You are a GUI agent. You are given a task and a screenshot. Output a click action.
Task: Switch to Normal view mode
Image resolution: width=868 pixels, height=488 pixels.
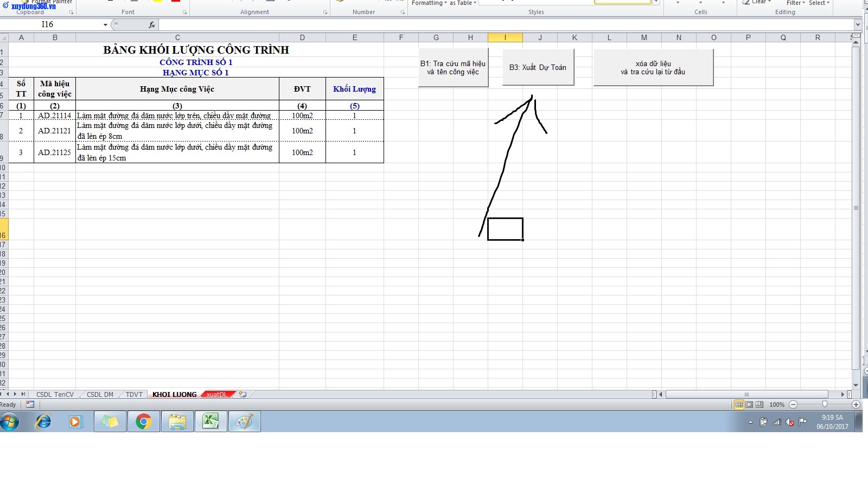739,404
